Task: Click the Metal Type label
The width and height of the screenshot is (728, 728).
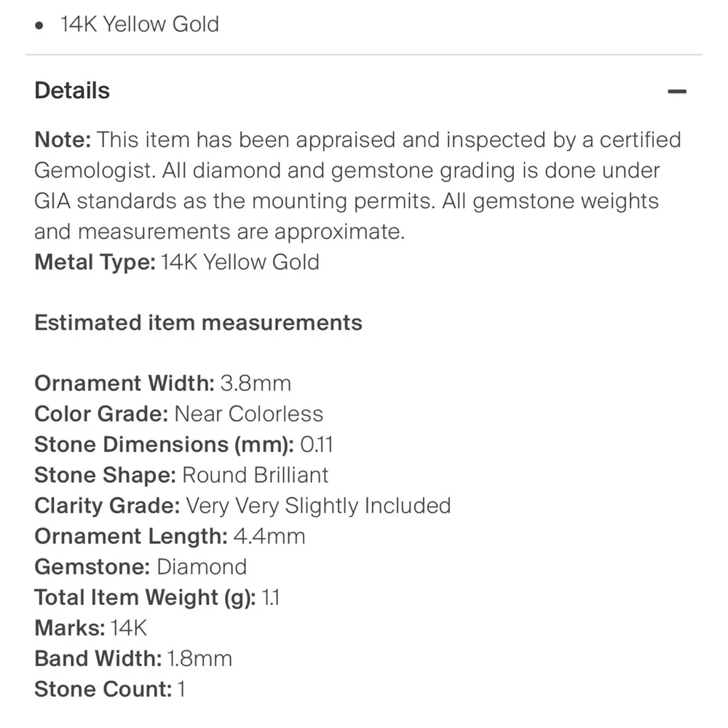Action: (x=95, y=262)
